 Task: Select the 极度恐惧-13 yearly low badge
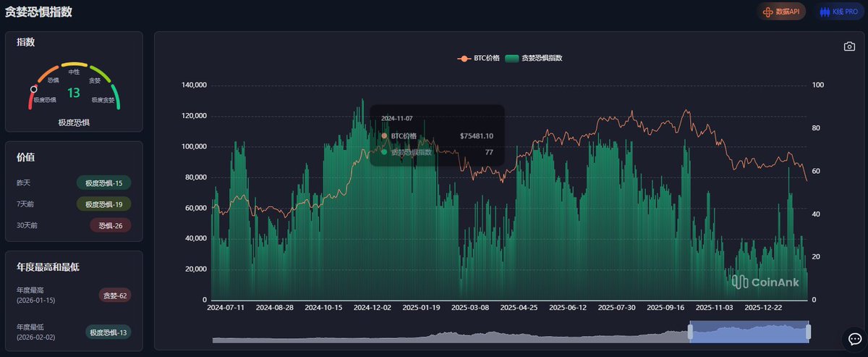pyautogui.click(x=108, y=332)
